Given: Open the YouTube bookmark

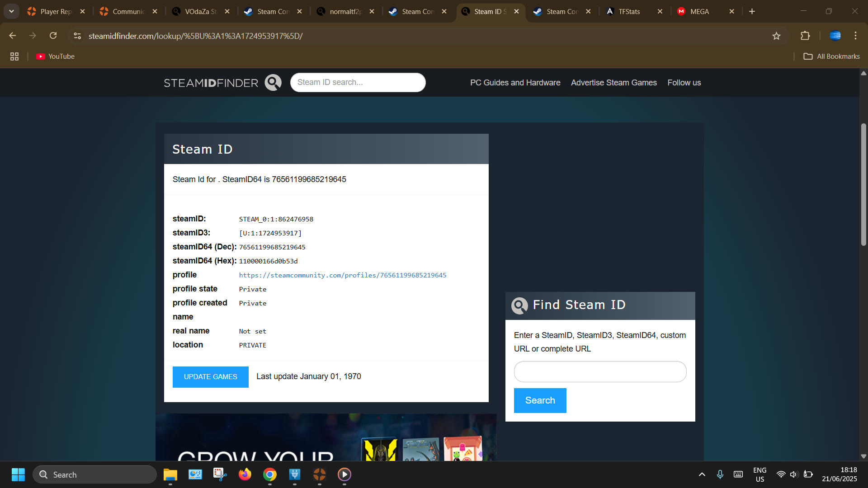Looking at the screenshot, I should [56, 56].
